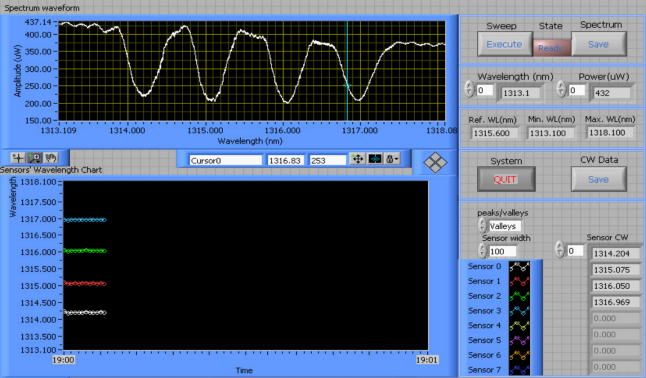
Task: Click the Sensor 0 plot legend icon
Action: [520, 267]
